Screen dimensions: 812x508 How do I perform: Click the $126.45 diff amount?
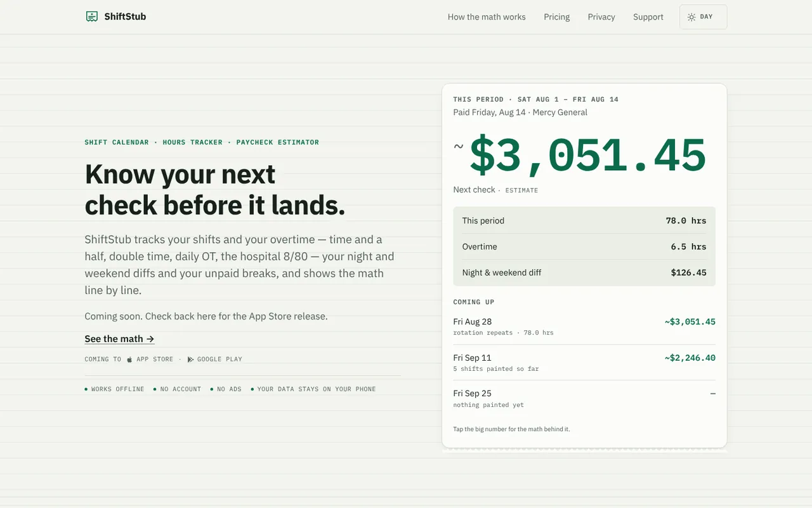pos(688,273)
